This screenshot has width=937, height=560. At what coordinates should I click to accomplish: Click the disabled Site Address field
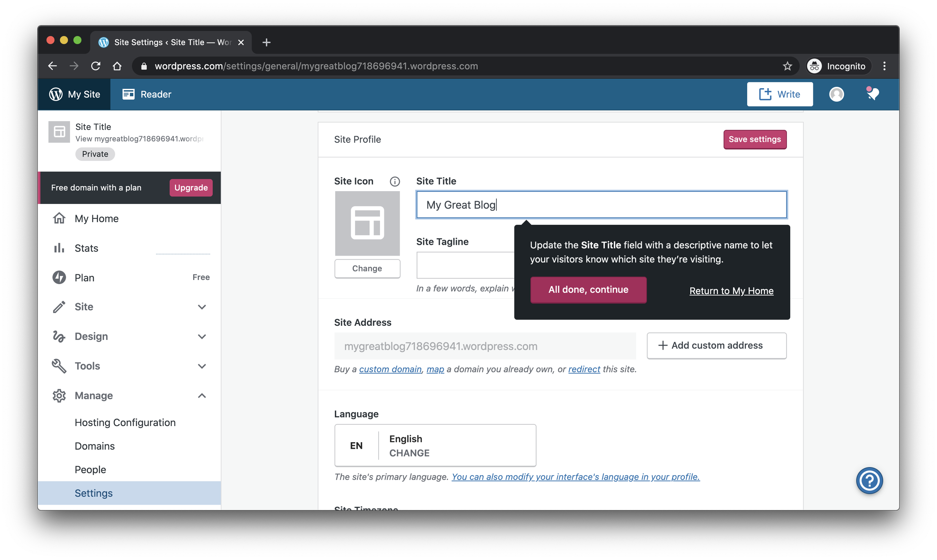(x=485, y=346)
